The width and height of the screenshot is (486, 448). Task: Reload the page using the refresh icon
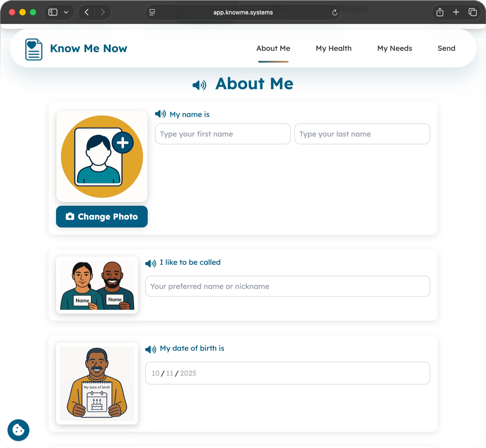click(335, 12)
